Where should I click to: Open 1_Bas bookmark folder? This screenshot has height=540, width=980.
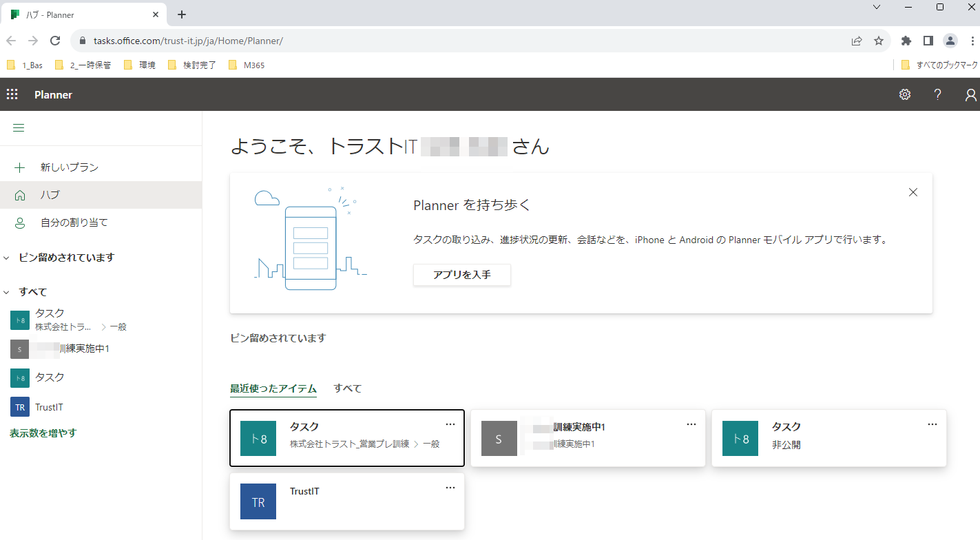(25, 65)
